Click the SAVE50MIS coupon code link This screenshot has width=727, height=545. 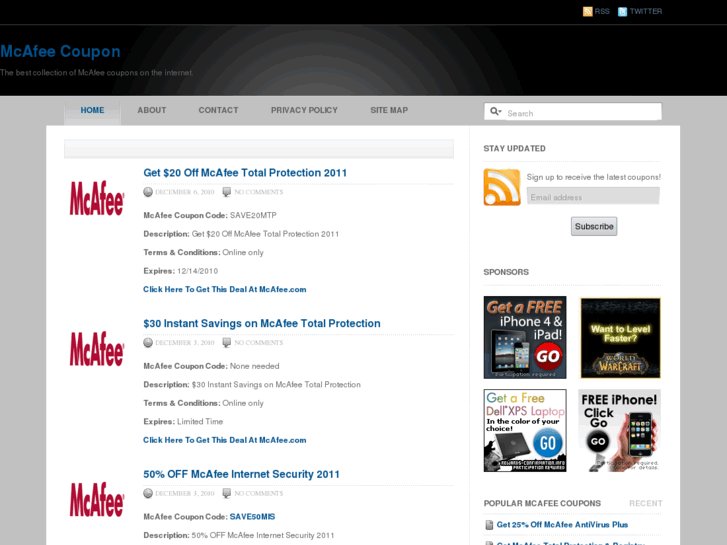(x=252, y=517)
